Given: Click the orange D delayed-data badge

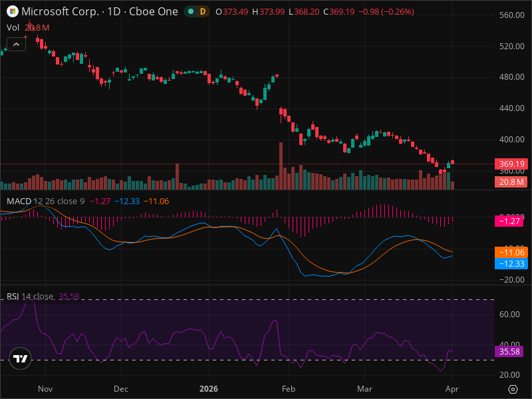Looking at the screenshot, I should [x=203, y=11].
